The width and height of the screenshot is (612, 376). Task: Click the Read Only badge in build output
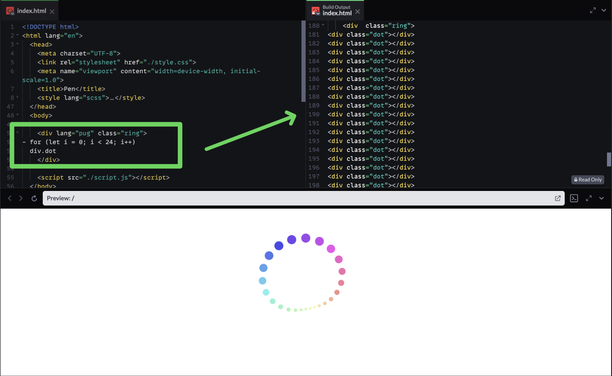(587, 180)
